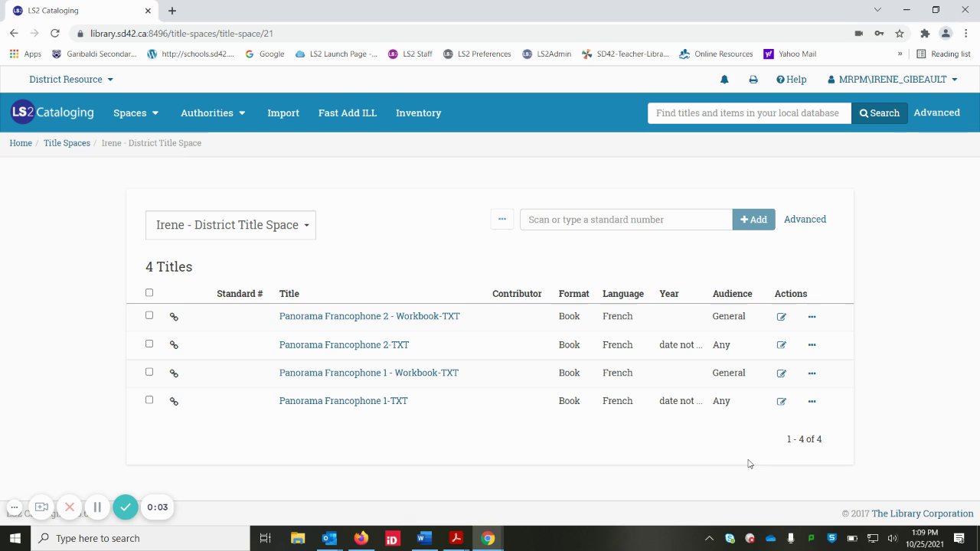Click the notifications bell icon
This screenshot has width=980, height=551.
pos(724,80)
